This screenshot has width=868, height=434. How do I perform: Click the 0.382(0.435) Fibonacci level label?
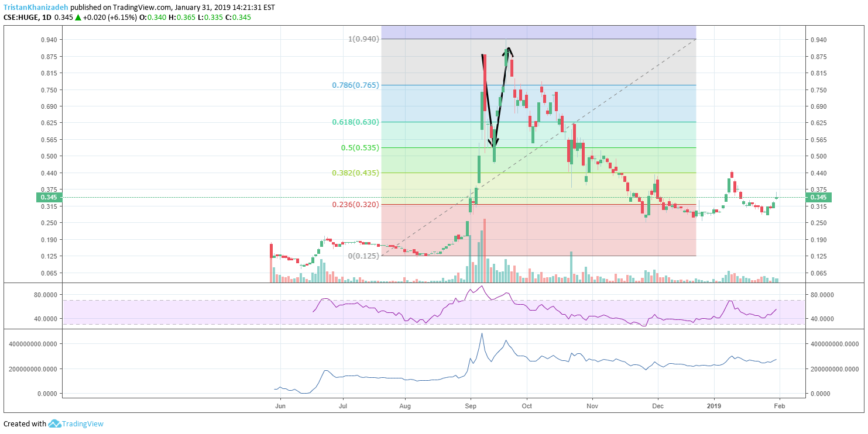click(355, 173)
